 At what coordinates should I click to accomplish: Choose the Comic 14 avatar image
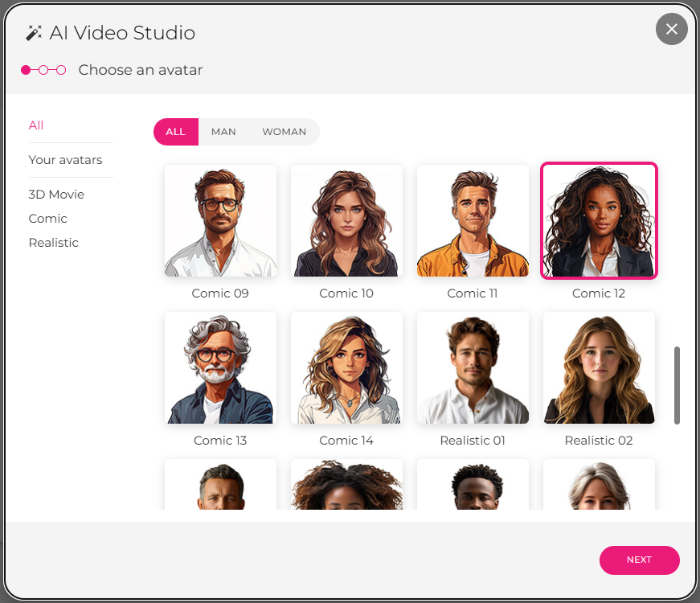(x=346, y=368)
